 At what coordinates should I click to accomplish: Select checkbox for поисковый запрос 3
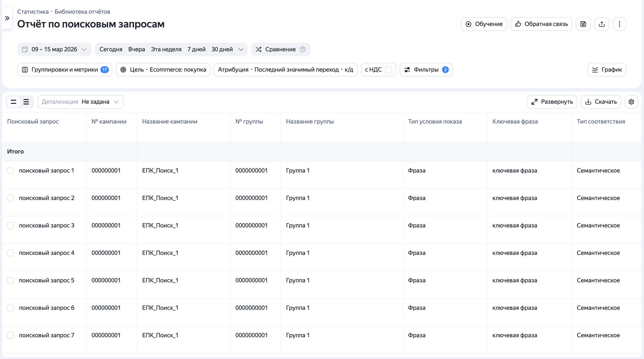[11, 226]
